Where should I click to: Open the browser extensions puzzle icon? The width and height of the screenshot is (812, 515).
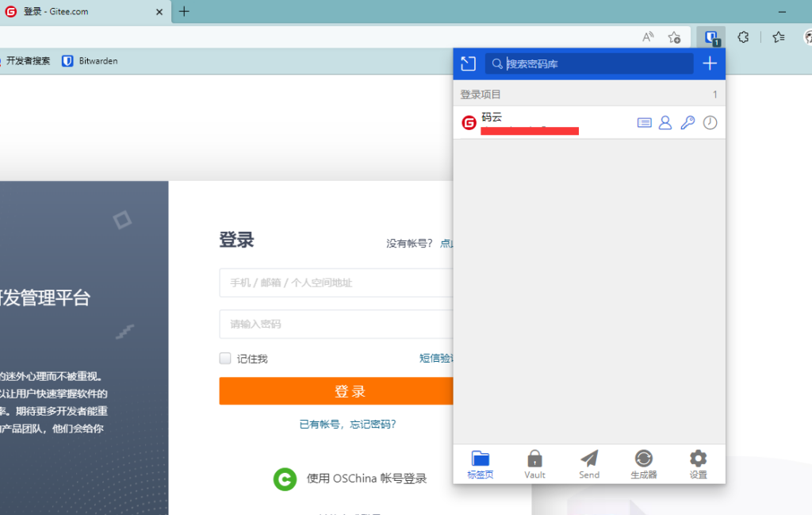point(743,37)
